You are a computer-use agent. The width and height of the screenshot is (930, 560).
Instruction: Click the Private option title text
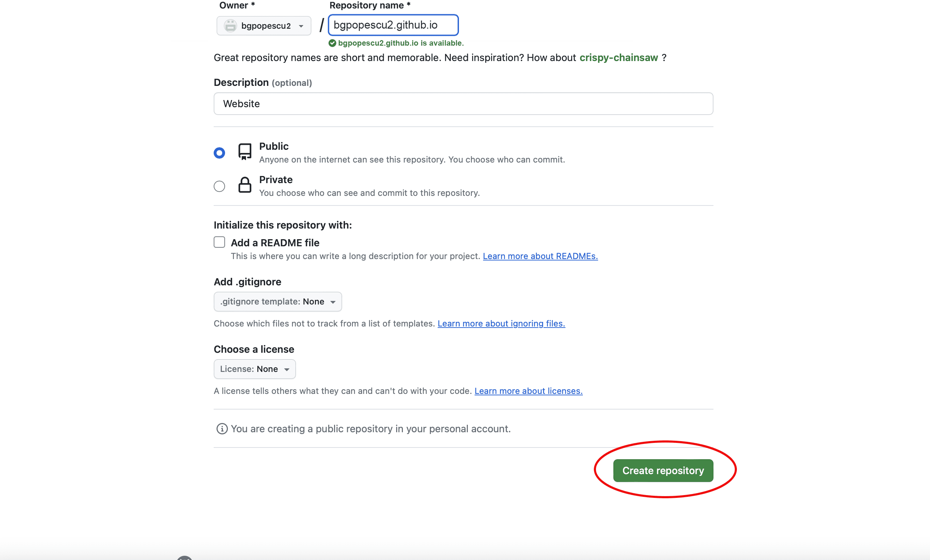pos(275,180)
